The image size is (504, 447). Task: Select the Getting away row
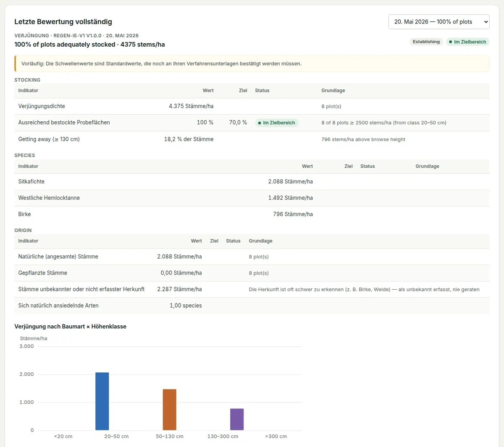tap(252, 139)
